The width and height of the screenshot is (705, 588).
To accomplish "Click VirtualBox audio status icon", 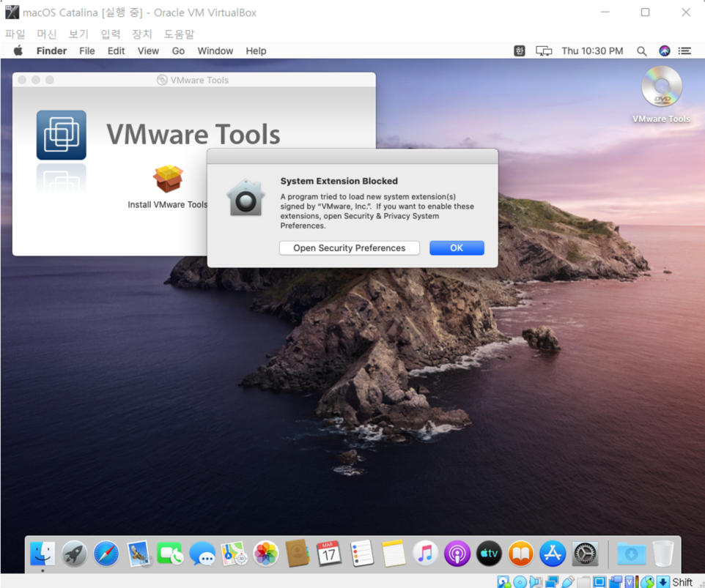I will 536,581.
